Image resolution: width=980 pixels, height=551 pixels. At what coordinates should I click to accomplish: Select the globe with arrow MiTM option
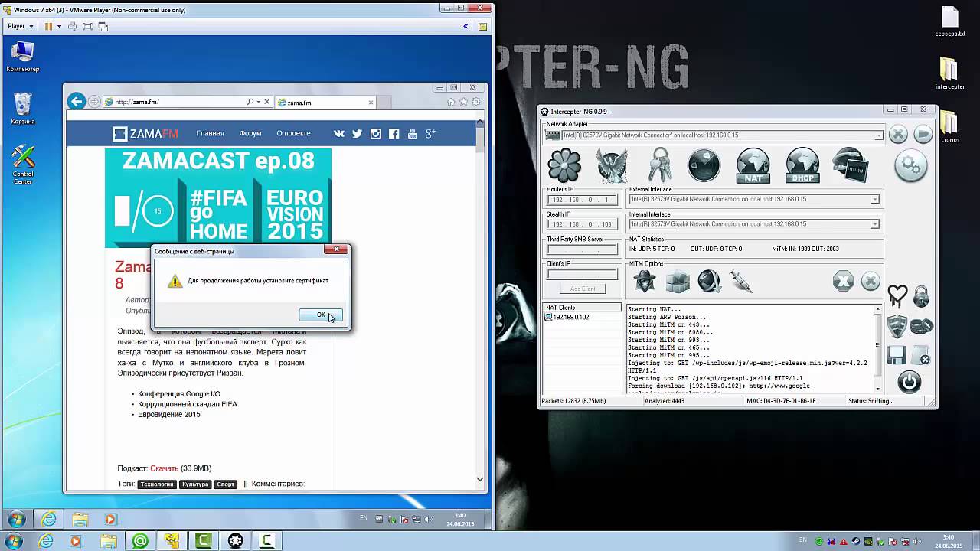(709, 281)
